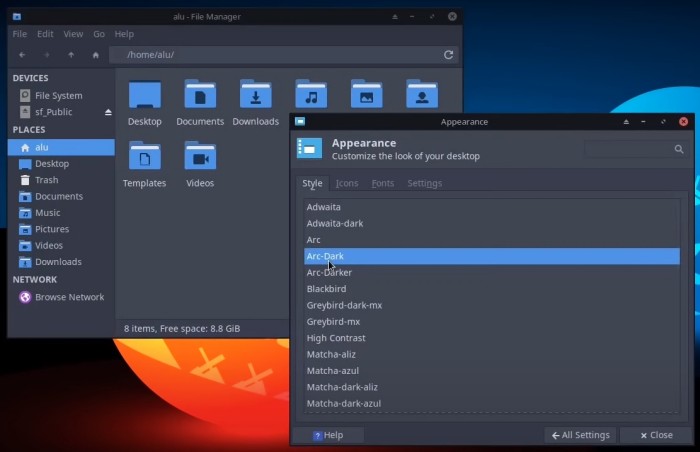Screen dimensions: 700x452
Task: Select the Matcha-aliz style
Action: (x=492, y=355)
